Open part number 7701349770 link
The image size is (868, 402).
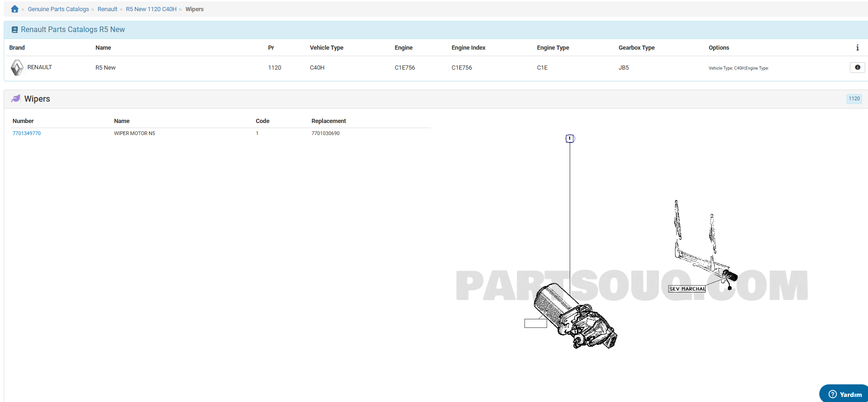click(26, 133)
